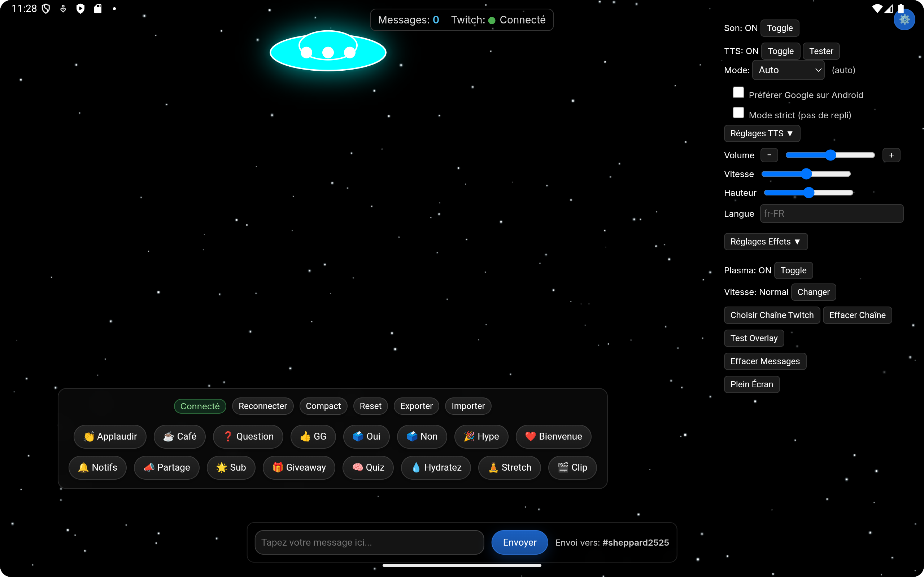Send the Quiz brain quick message

click(368, 467)
